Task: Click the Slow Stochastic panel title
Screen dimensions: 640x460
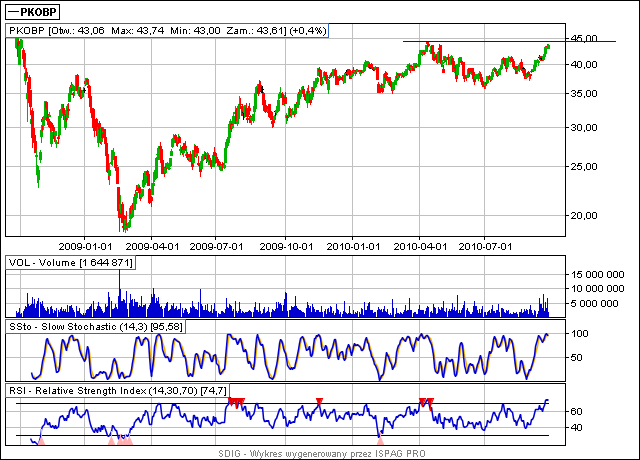Action: [96, 327]
